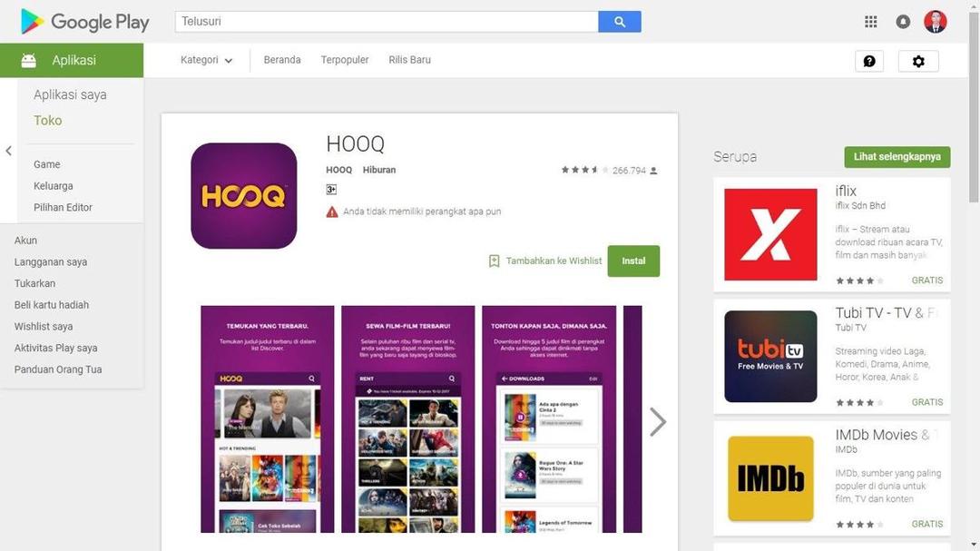This screenshot has width=980, height=551.
Task: Expand the Kategori dropdown
Action: click(206, 60)
